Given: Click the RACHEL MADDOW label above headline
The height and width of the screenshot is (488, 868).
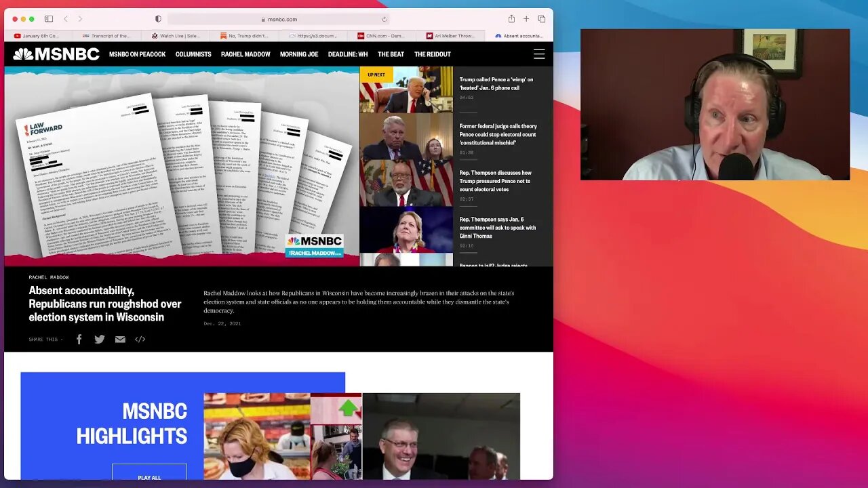Looking at the screenshot, I should coord(49,277).
